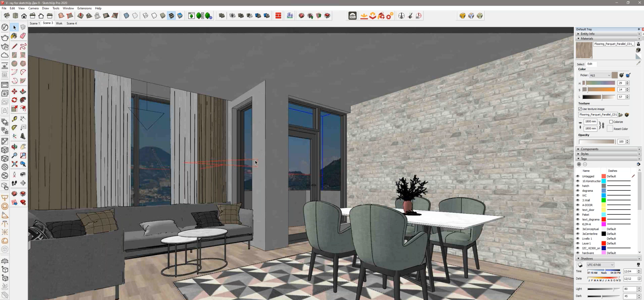Switch to Select tab in Materials
Screen dimensions: 644x300
point(580,64)
